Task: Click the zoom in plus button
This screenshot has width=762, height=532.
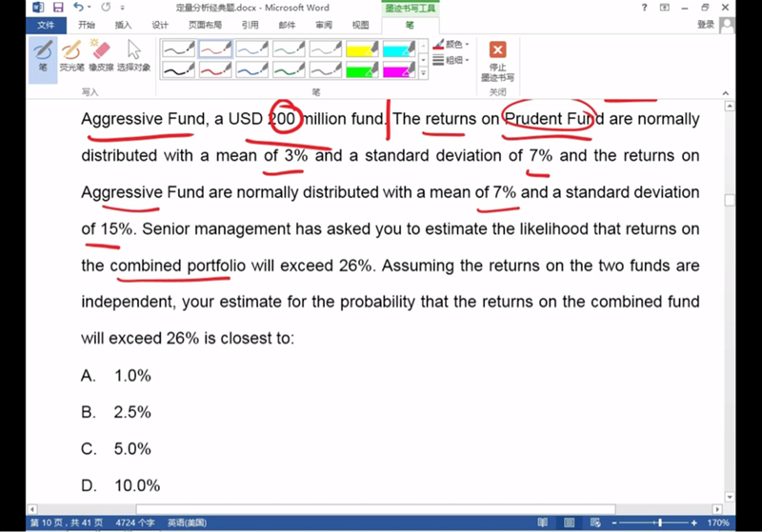Action: tap(694, 522)
